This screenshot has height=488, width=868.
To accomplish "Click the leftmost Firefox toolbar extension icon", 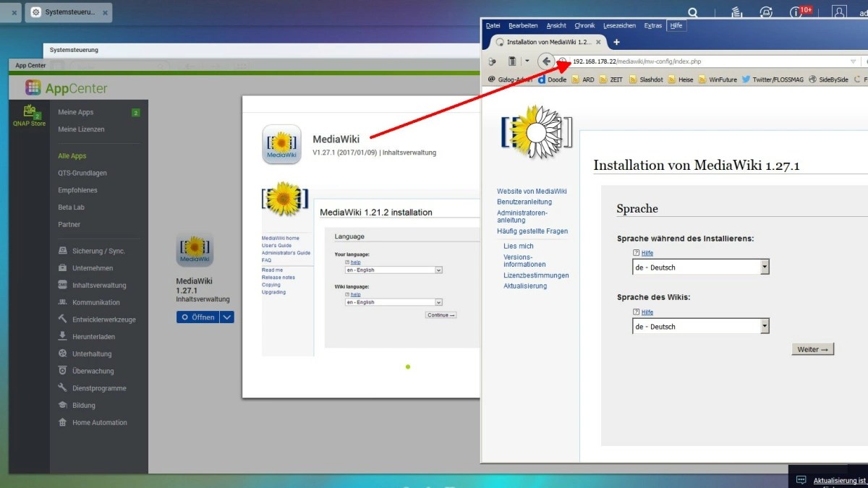I will point(493,61).
